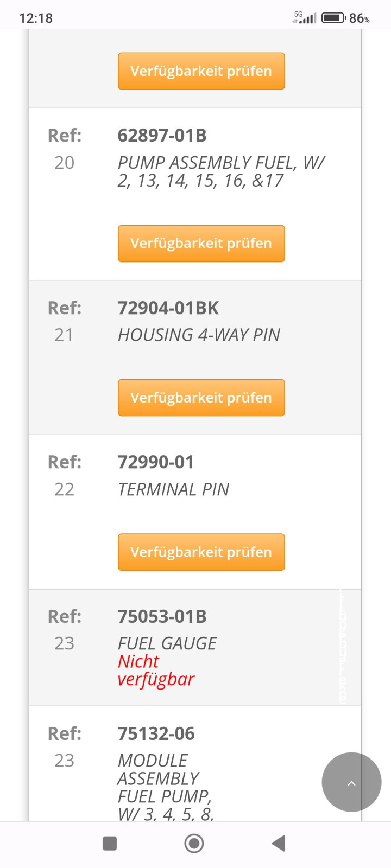
Task: Tap reference number 20 label
Action: [64, 163]
